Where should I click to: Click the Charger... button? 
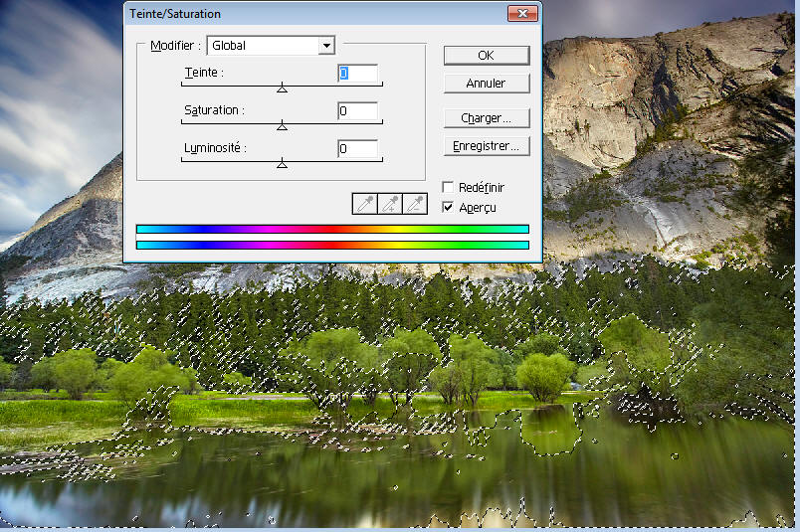[x=487, y=117]
